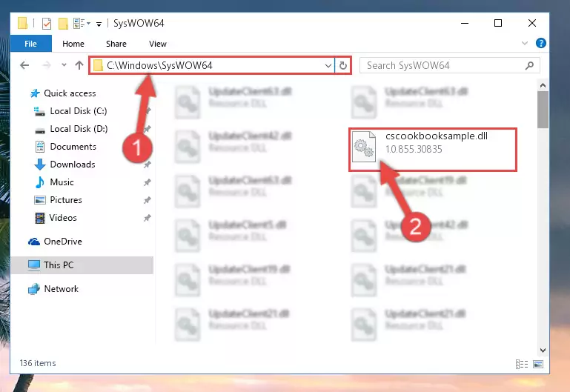Viewport: 570px width, 392px height.
Task: Click the cscookbooksample.dll gear file icon
Action: pyautogui.click(x=364, y=147)
